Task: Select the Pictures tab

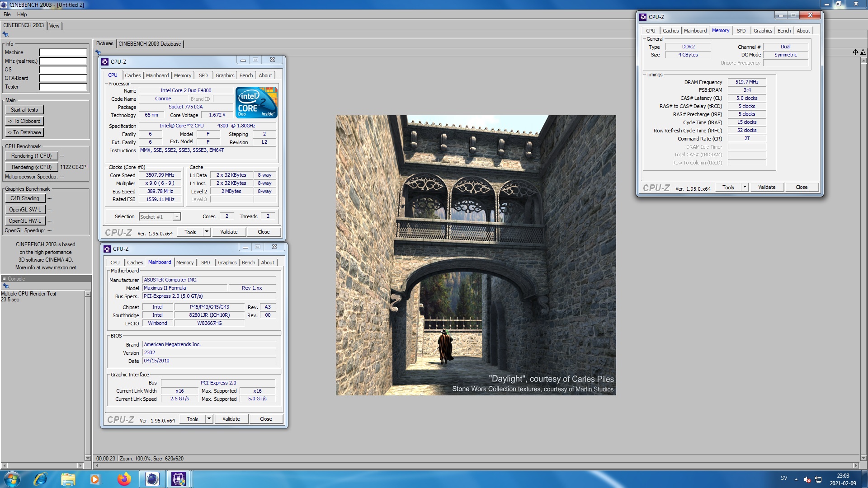Action: 104,43
